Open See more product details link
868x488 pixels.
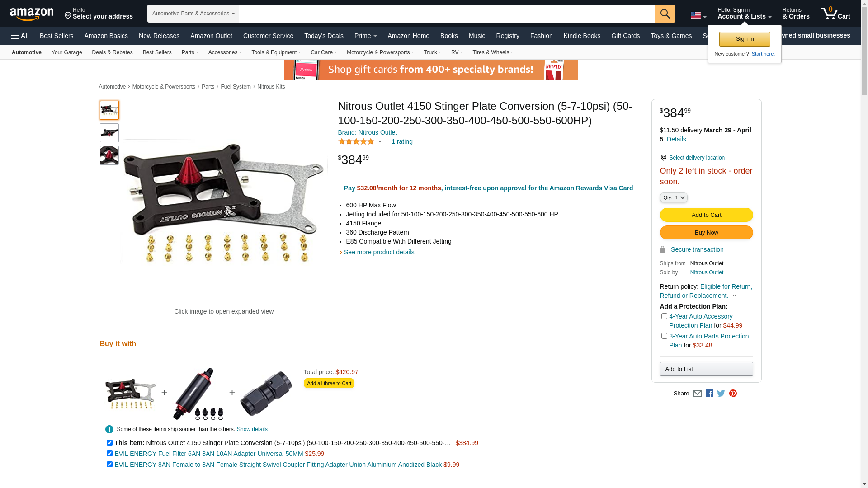coord(379,252)
